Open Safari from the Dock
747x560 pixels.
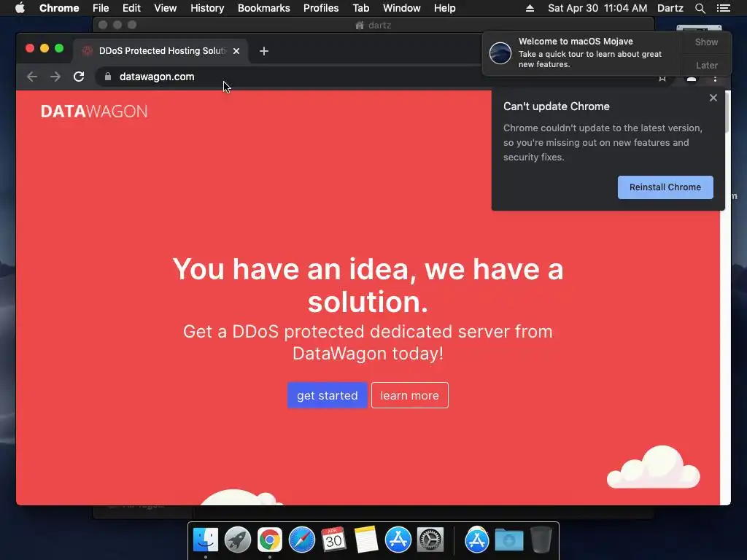[x=302, y=540]
